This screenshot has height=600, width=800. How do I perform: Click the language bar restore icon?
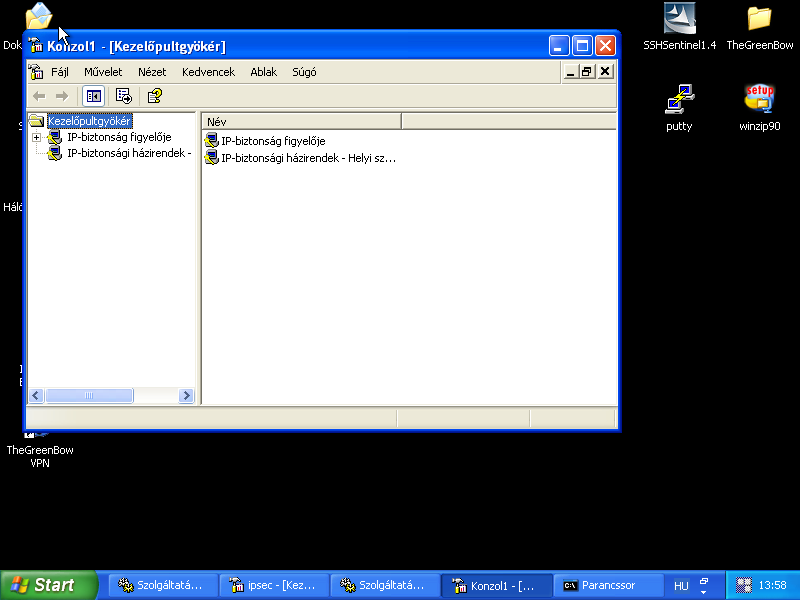704,581
